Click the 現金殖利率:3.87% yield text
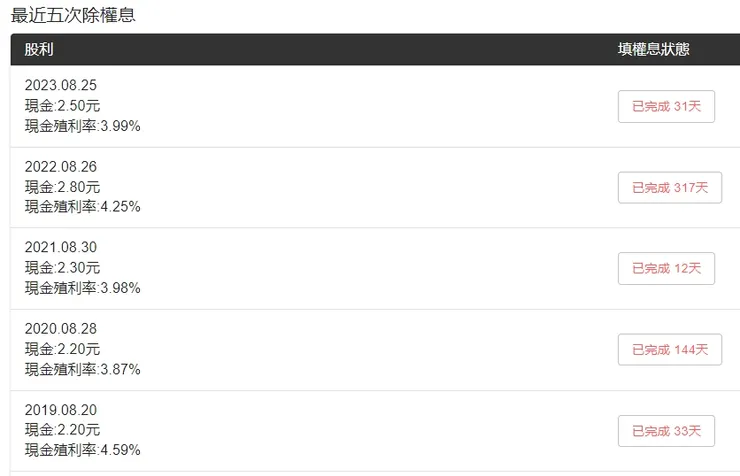This screenshot has width=740, height=476. click(82, 369)
